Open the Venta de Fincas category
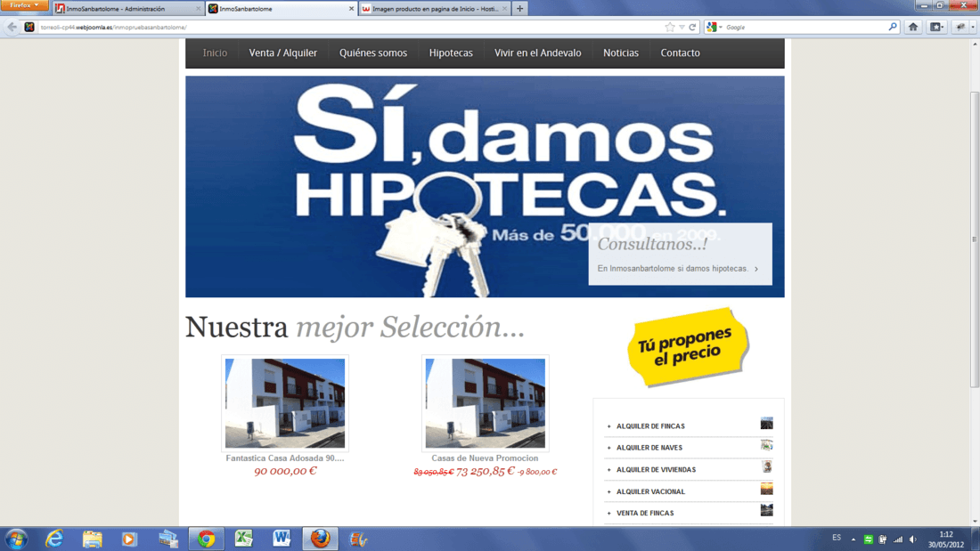This screenshot has width=980, height=551. [645, 513]
